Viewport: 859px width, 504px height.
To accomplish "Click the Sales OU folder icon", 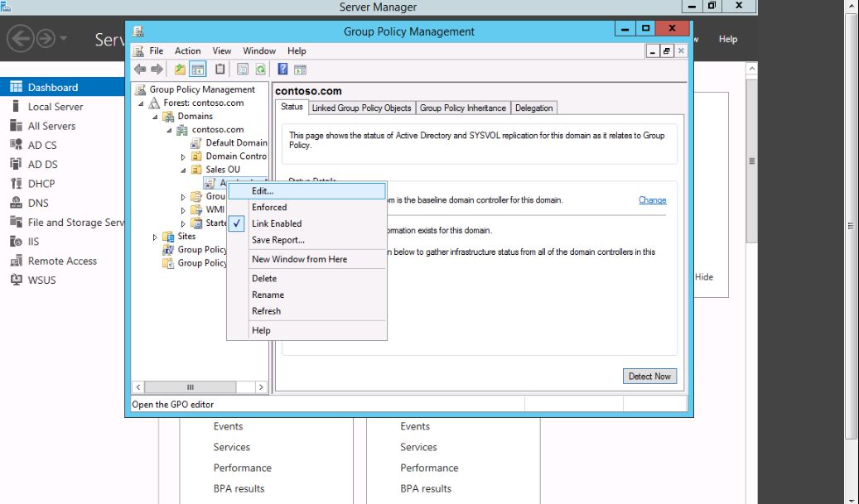I will point(196,170).
